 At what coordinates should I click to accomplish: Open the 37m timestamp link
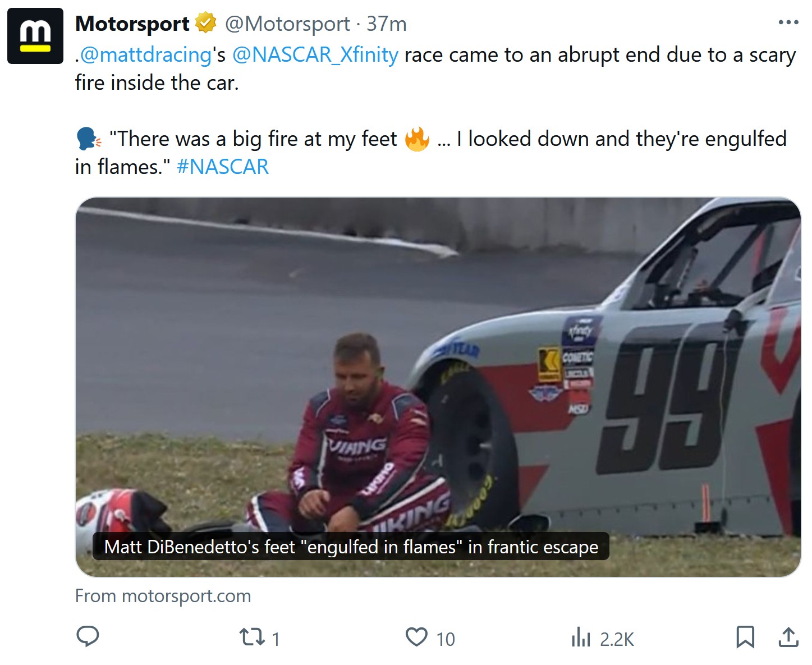[387, 24]
